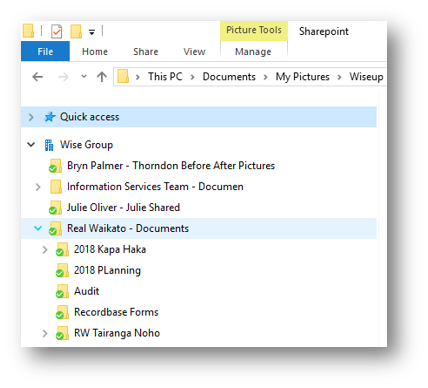Click synced folder icon for Audit
This screenshot has width=428, height=388.
pos(62,292)
